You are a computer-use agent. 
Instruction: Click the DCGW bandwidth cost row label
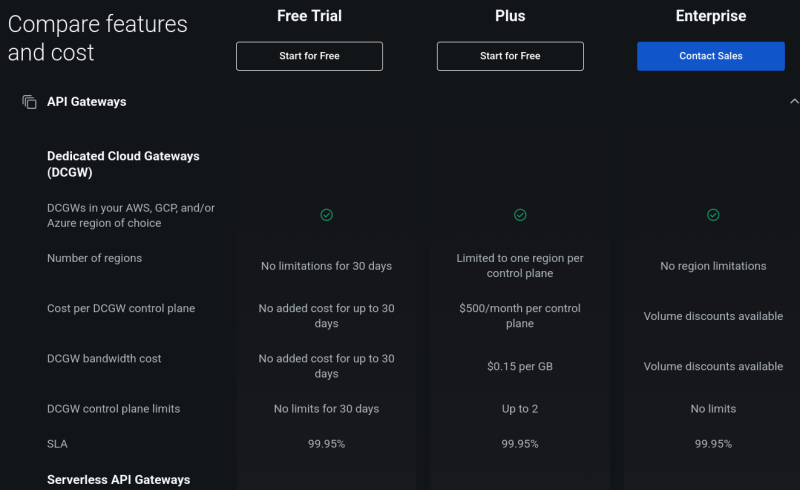click(x=104, y=358)
